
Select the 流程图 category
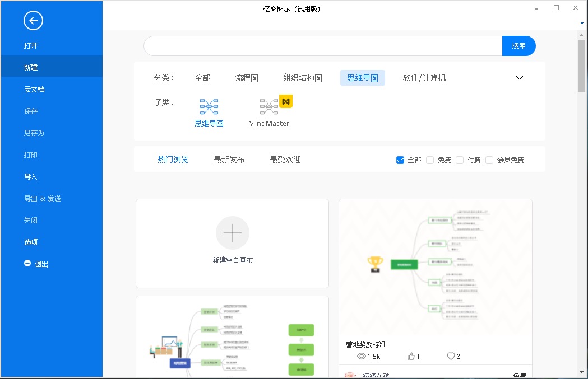click(x=247, y=78)
